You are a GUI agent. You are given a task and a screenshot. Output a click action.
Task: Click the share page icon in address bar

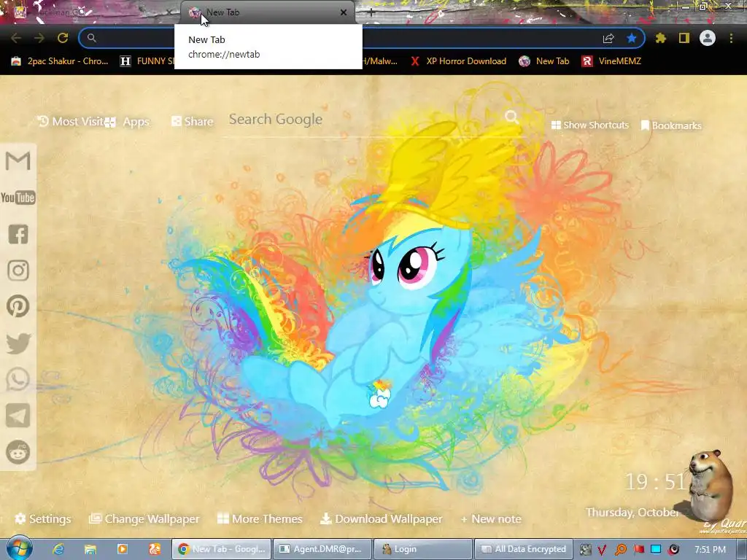click(x=608, y=38)
